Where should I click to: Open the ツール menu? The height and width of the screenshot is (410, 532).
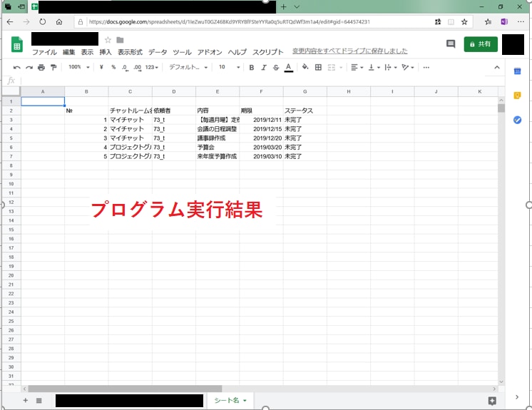[x=182, y=52]
